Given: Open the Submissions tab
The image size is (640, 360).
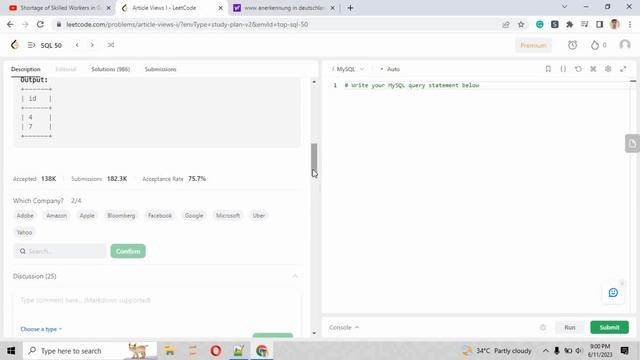Looking at the screenshot, I should point(160,69).
